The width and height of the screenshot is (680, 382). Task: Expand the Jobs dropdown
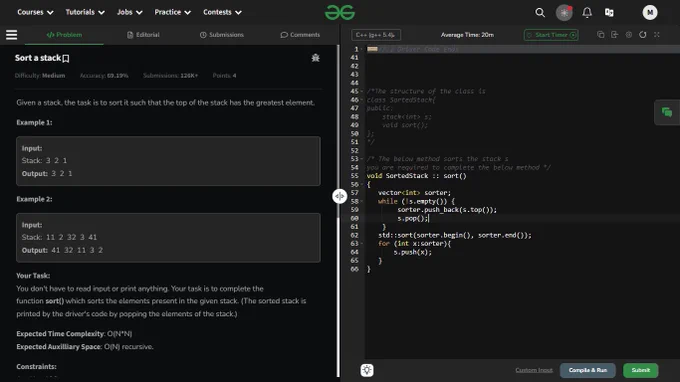point(130,13)
